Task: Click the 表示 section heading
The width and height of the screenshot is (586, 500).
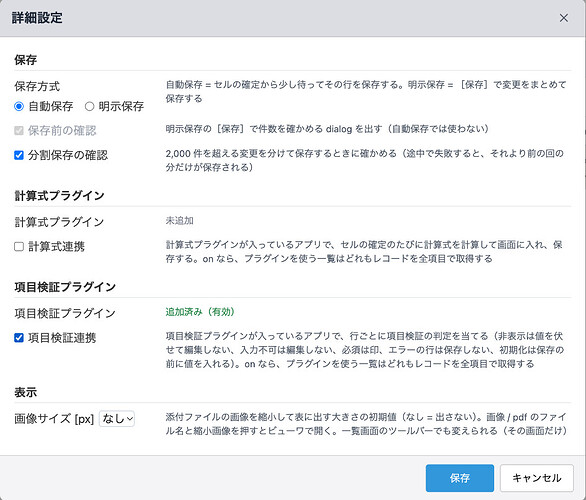Action: point(25,392)
